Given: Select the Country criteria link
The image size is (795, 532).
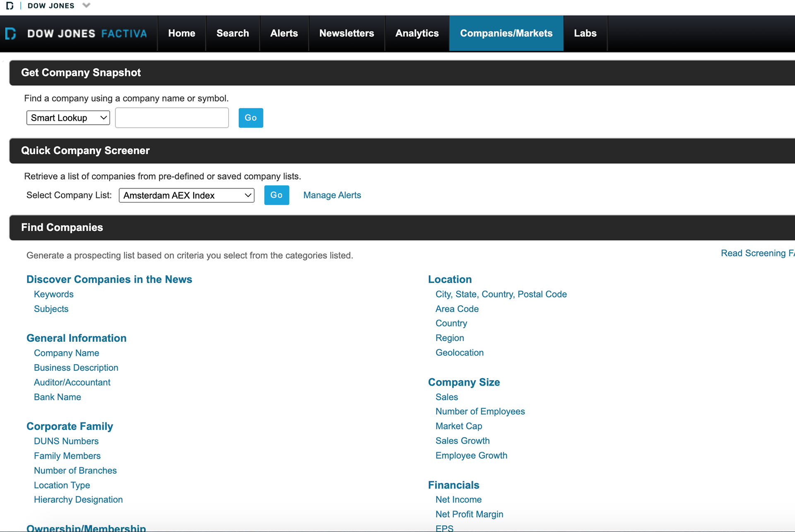Looking at the screenshot, I should (451, 324).
